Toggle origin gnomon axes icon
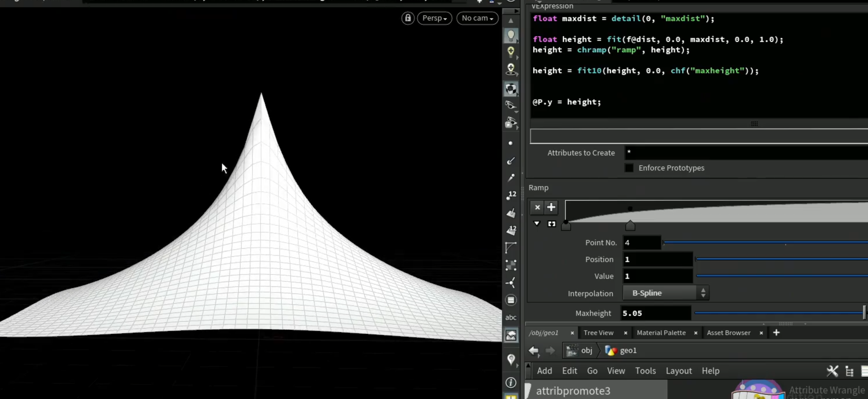The image size is (868, 399). point(511,283)
